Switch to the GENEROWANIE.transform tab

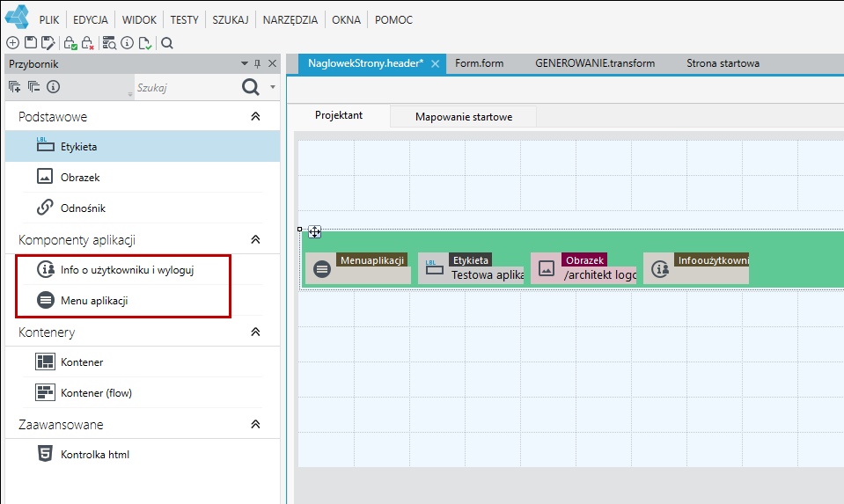595,63
